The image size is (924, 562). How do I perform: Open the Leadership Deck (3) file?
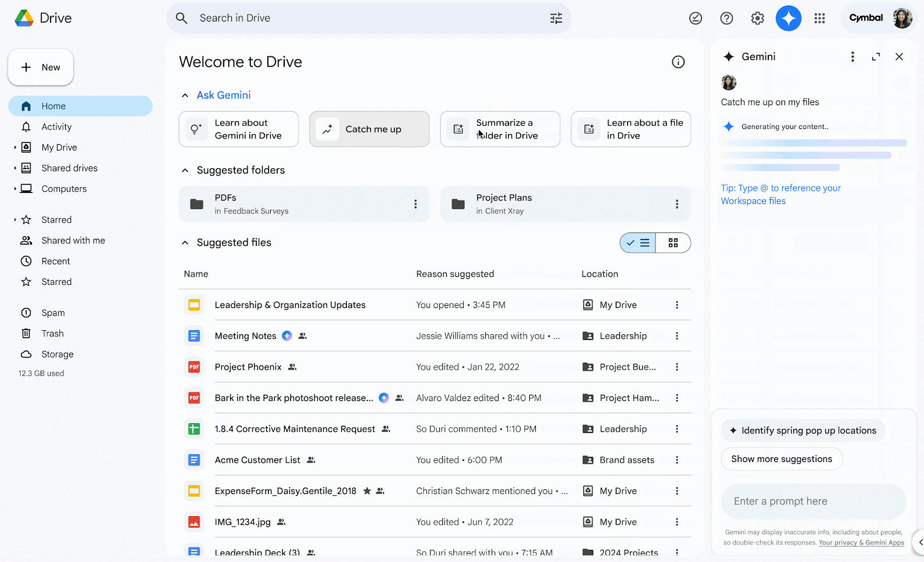[257, 552]
